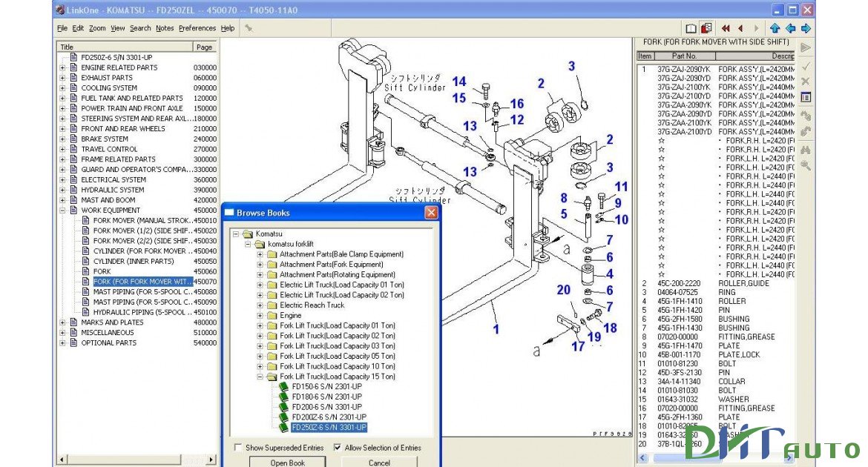Viewport: 868px width, 467px height.
Task: Select MAST PIPING entry page 450080
Action: tap(143, 291)
